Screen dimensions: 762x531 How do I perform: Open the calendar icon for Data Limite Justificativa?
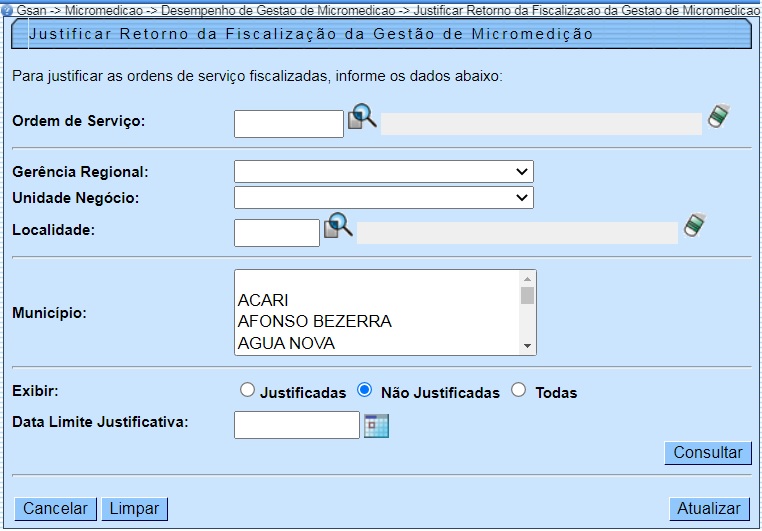pos(376,425)
